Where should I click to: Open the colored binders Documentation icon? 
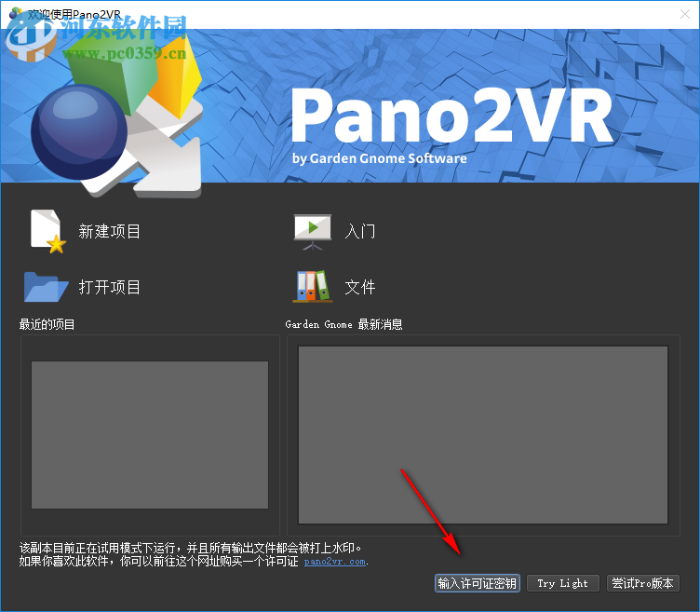pos(313,286)
